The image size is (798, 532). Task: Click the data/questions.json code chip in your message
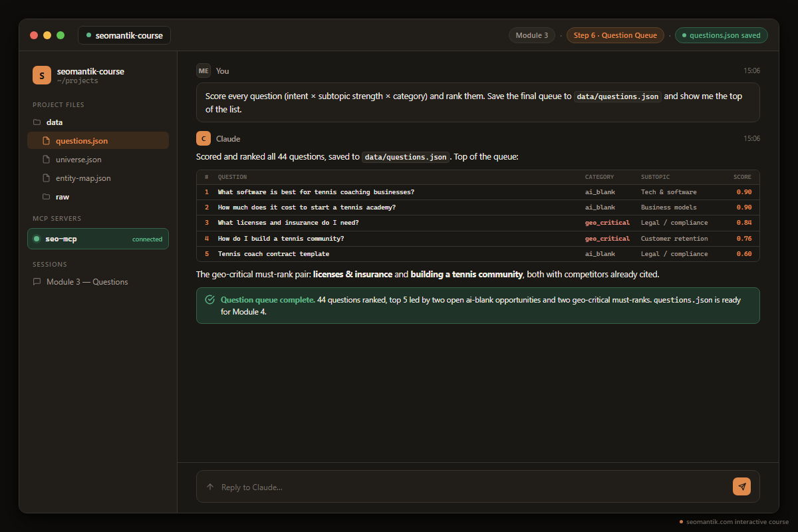[618, 96]
